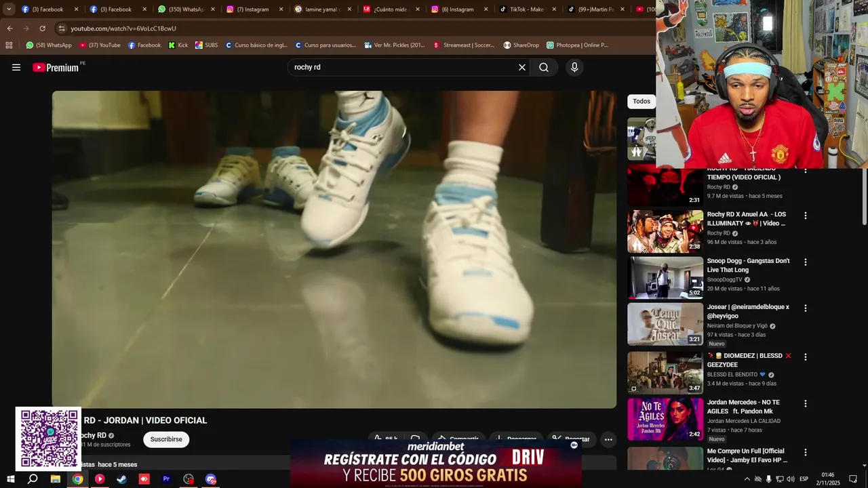Open Neiram del Bloque y Vigó channel link
Screen dimensions: 868x488
(x=737, y=325)
